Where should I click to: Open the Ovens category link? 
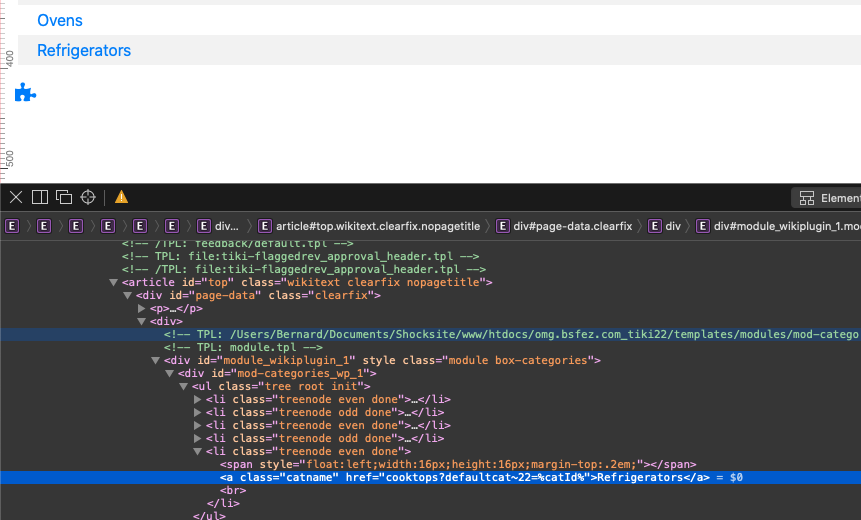click(x=60, y=20)
